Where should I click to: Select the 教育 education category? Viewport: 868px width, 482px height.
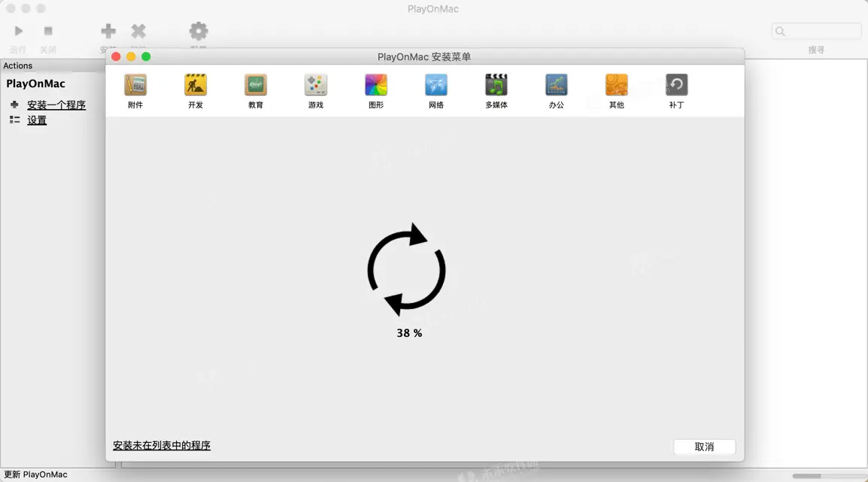point(255,91)
